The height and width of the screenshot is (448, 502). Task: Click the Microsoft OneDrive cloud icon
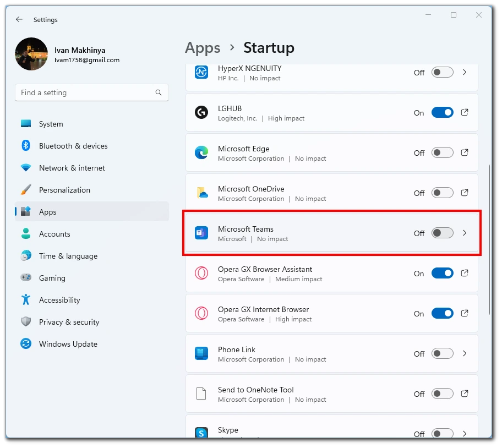pyautogui.click(x=201, y=193)
